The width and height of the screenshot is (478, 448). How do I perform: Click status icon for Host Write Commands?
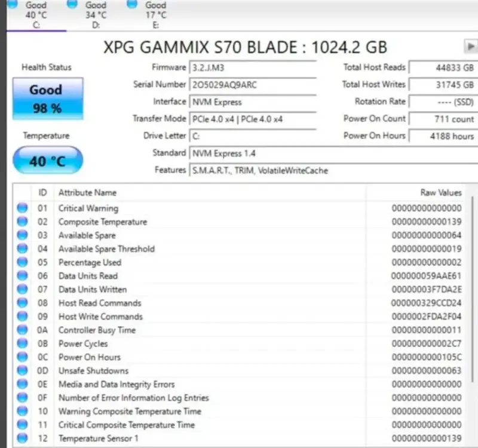pos(22,317)
